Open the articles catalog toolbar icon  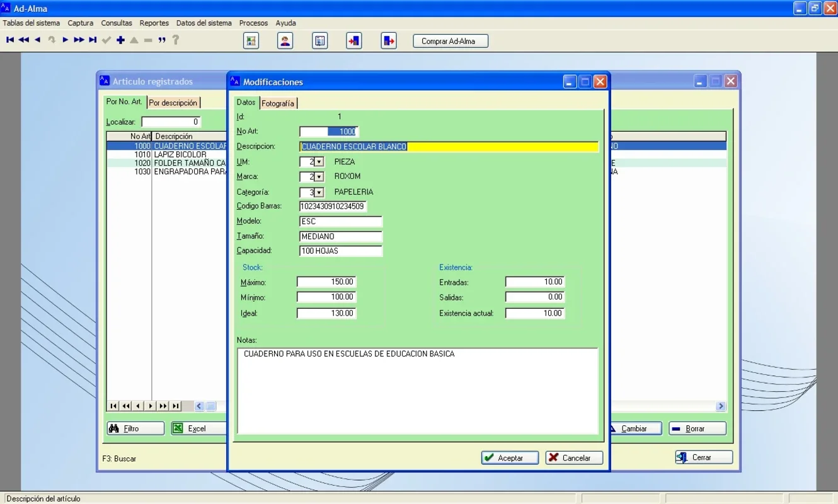251,41
